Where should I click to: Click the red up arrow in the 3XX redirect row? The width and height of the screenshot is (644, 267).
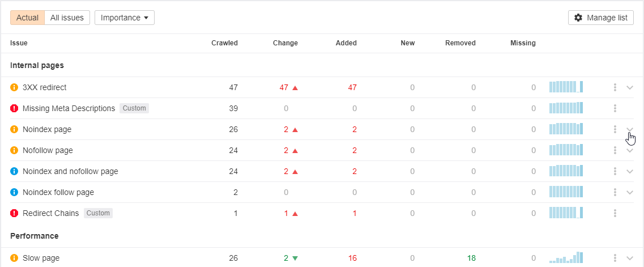(x=295, y=87)
